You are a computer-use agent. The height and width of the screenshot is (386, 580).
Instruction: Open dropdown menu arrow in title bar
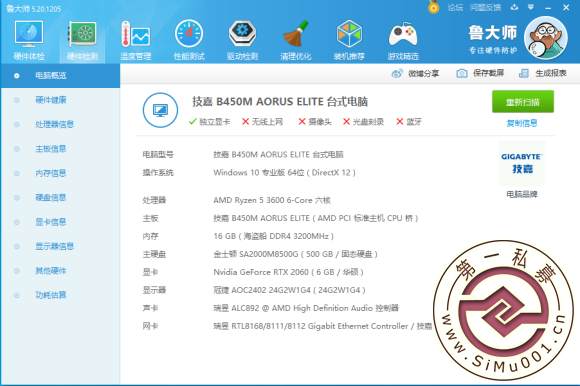pos(531,7)
